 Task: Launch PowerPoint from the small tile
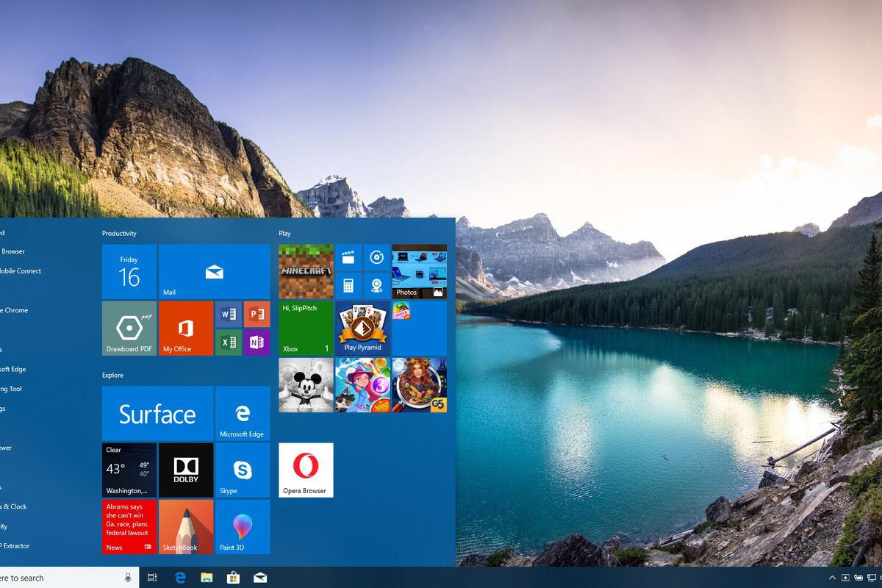tap(257, 314)
